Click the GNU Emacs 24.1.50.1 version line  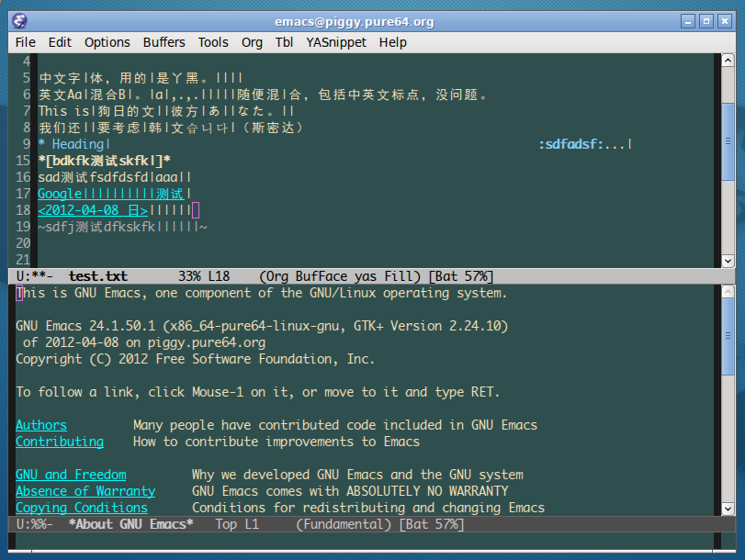[262, 326]
